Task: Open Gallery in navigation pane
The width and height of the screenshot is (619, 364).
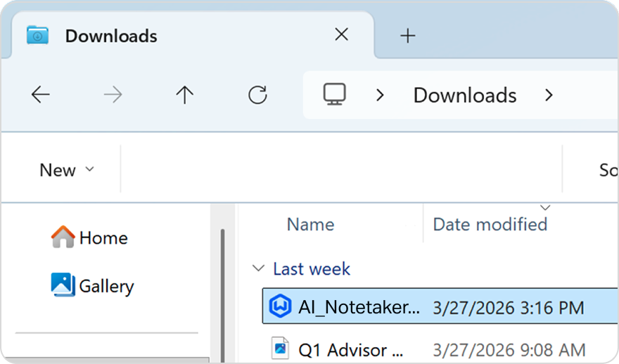Action: 93,285
